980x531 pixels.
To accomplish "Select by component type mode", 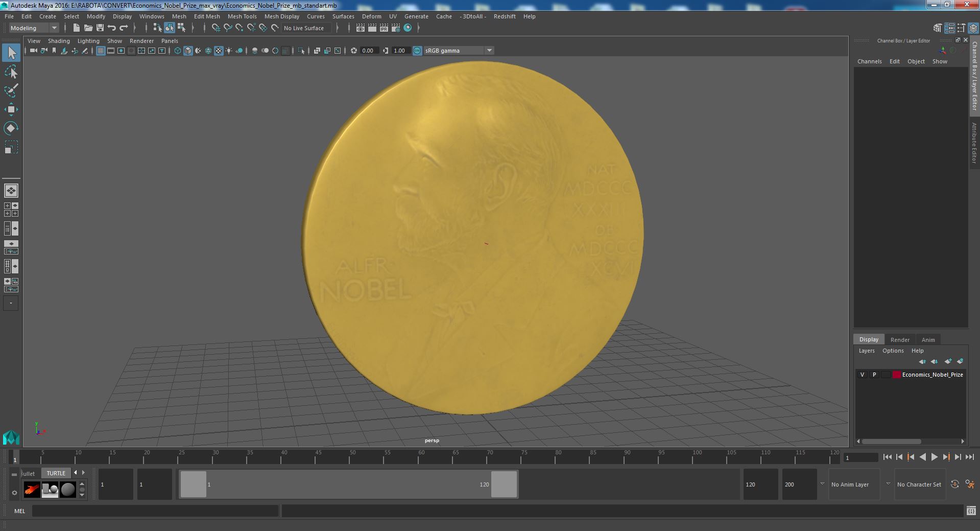I will (181, 28).
